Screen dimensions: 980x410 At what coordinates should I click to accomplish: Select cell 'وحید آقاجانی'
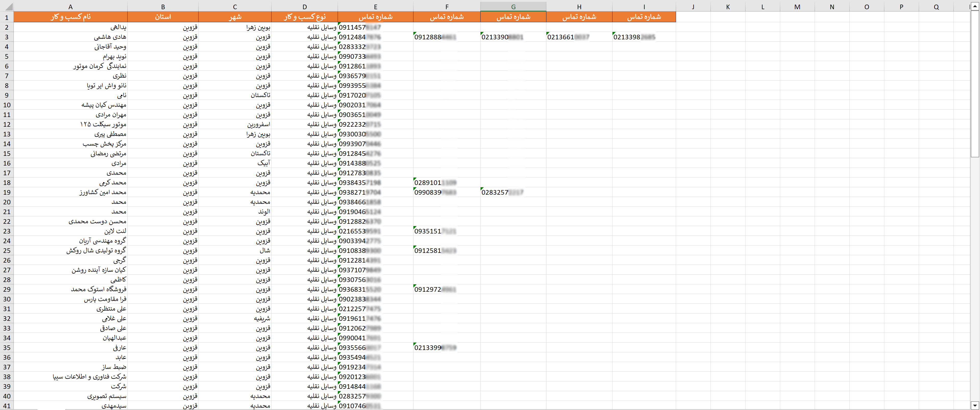tap(70, 46)
